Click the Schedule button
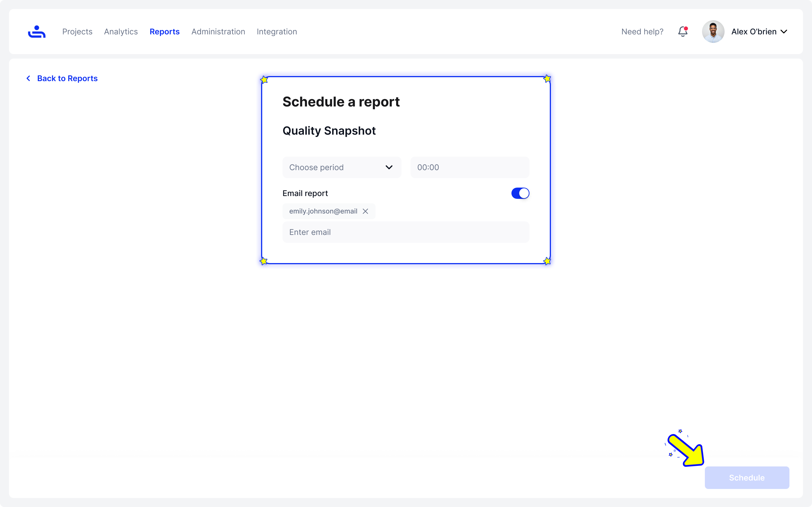The image size is (812, 507). (x=747, y=477)
